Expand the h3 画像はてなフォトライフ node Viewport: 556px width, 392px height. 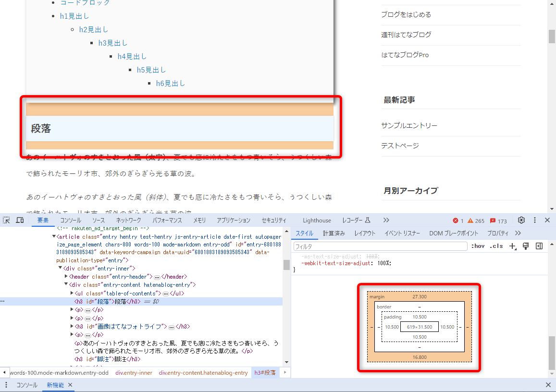pyautogui.click(x=72, y=326)
